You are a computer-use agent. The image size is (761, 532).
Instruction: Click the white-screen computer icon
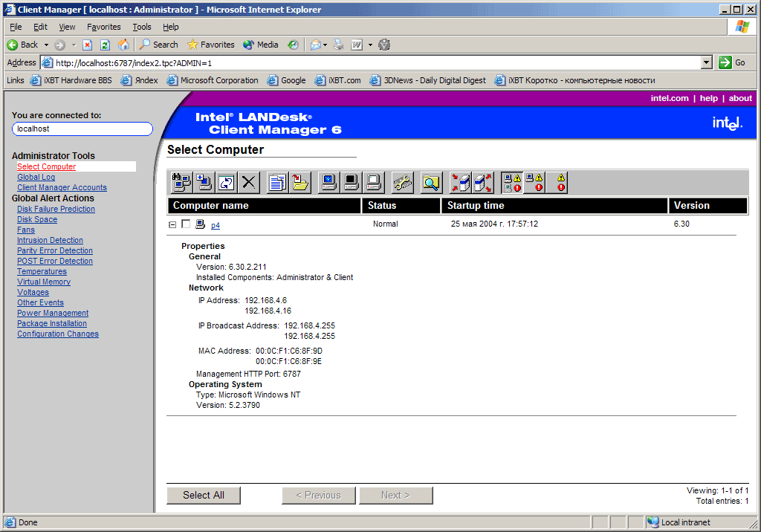tap(373, 183)
